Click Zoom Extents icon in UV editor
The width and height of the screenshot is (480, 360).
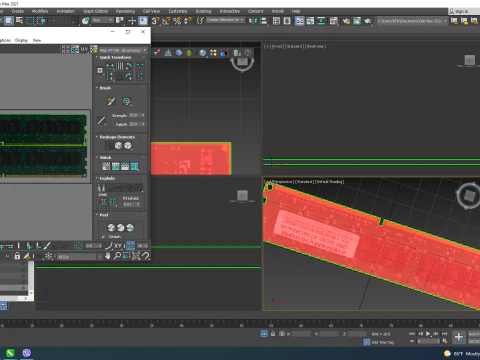(x=136, y=256)
